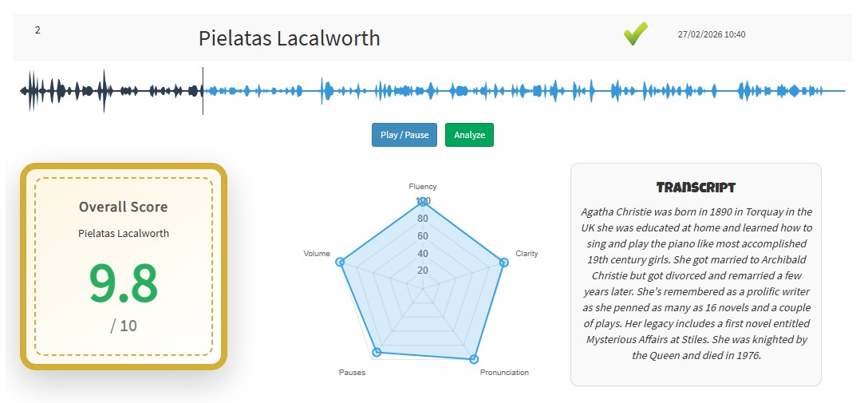Seek to the unplayed blue waveform section
This screenshot has width=868, height=403.
[519, 91]
